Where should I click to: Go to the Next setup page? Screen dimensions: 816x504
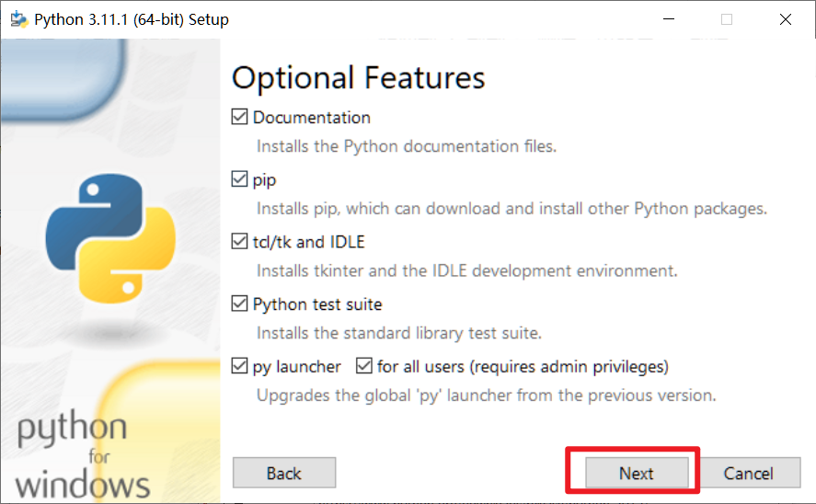[x=637, y=473]
